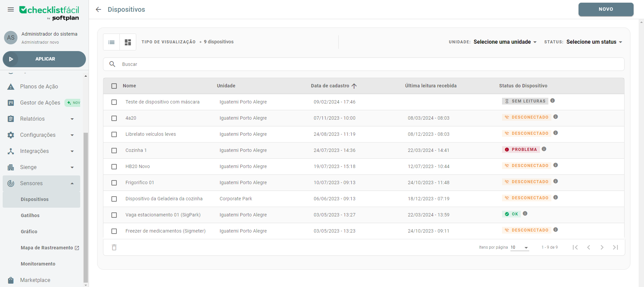Collapse the Sensores menu
The width and height of the screenshot is (644, 287).
tap(72, 183)
